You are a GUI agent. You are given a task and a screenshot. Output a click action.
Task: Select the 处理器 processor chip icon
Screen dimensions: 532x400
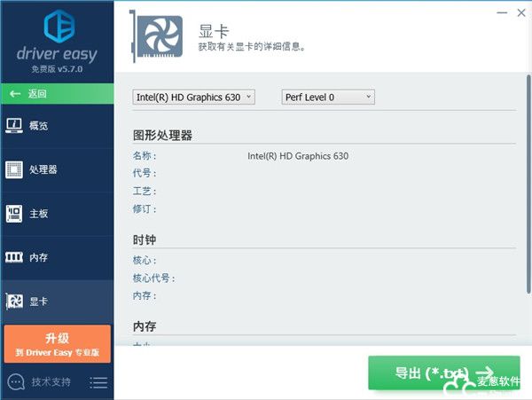click(x=14, y=169)
